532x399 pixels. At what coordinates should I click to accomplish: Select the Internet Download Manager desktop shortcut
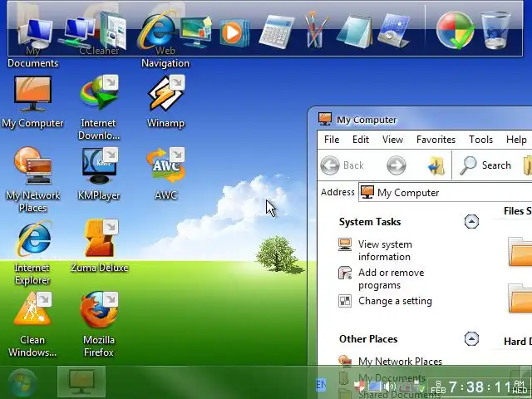click(99, 108)
